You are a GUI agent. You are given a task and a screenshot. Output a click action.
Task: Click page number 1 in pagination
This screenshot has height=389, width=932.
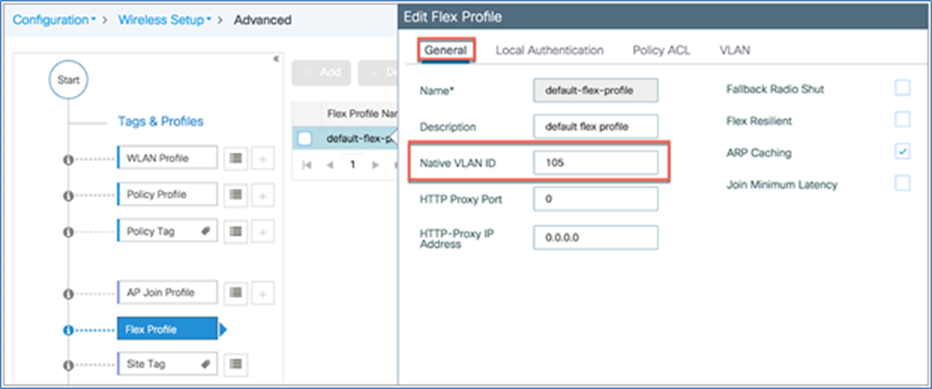pos(352,165)
